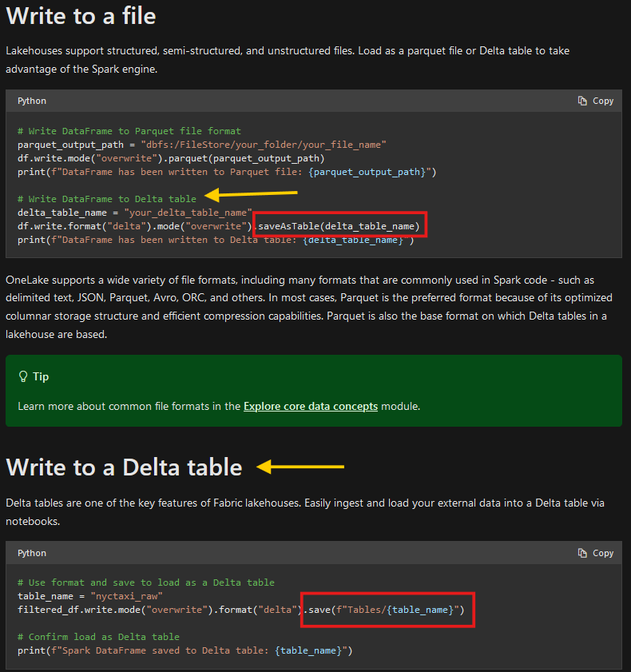Click the green Tip banner
The height and width of the screenshot is (672, 631).
tap(315, 391)
